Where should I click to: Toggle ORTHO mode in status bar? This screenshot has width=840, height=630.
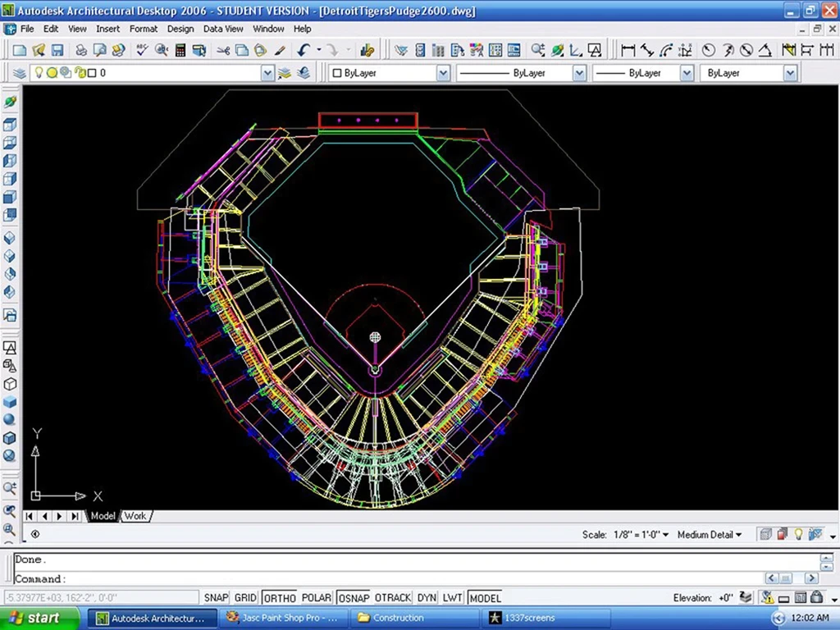(279, 598)
